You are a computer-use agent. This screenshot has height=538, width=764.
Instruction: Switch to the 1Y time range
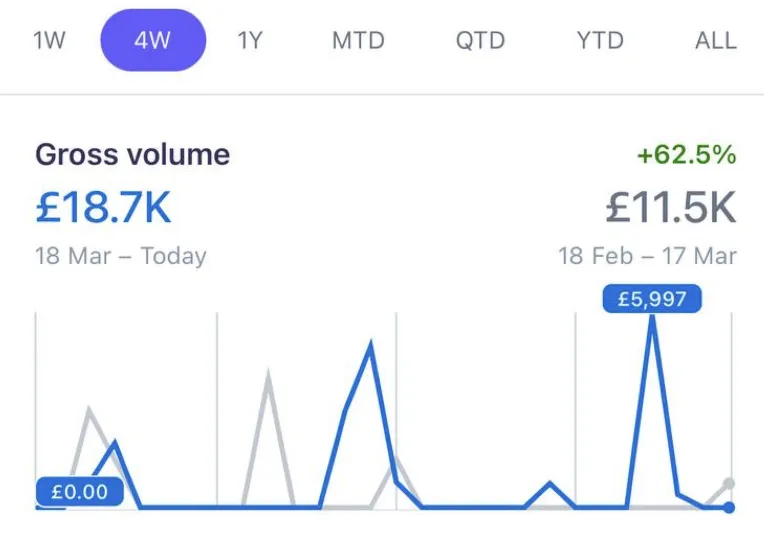tap(250, 40)
